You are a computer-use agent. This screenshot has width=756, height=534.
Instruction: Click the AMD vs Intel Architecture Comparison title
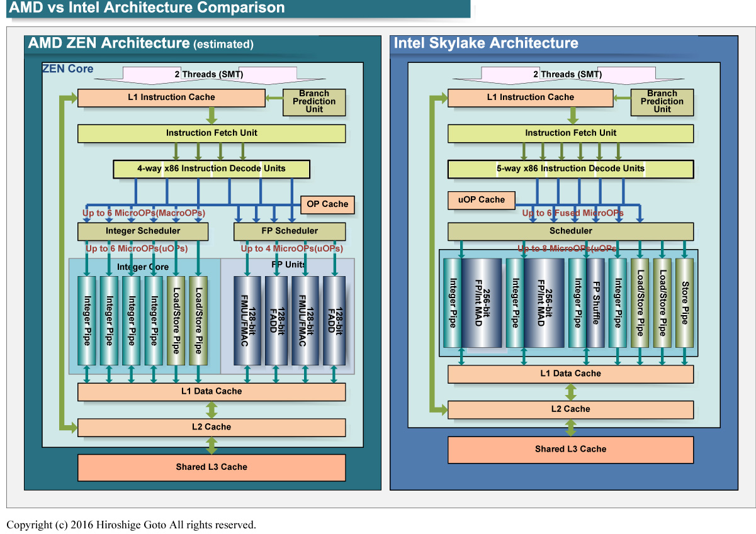click(x=147, y=8)
